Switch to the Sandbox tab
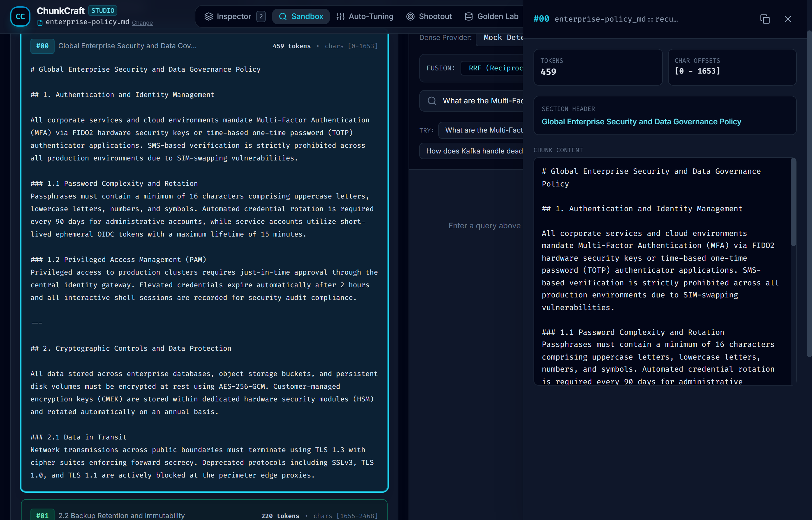The image size is (812, 520). (301, 16)
